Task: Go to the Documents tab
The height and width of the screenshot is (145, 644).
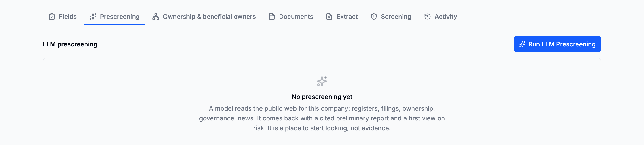Action: tap(291, 17)
